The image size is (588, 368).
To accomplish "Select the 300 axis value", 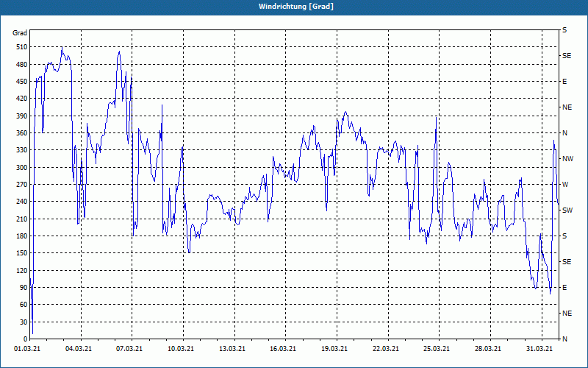I will click(21, 168).
